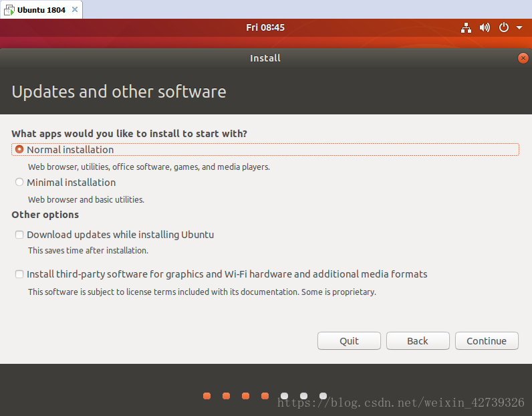Click the 'Other options' heading
The image size is (532, 416).
click(x=45, y=215)
